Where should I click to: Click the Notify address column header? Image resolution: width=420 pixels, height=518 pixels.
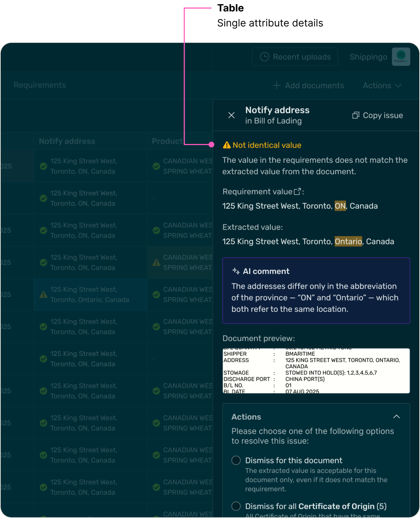[67, 141]
